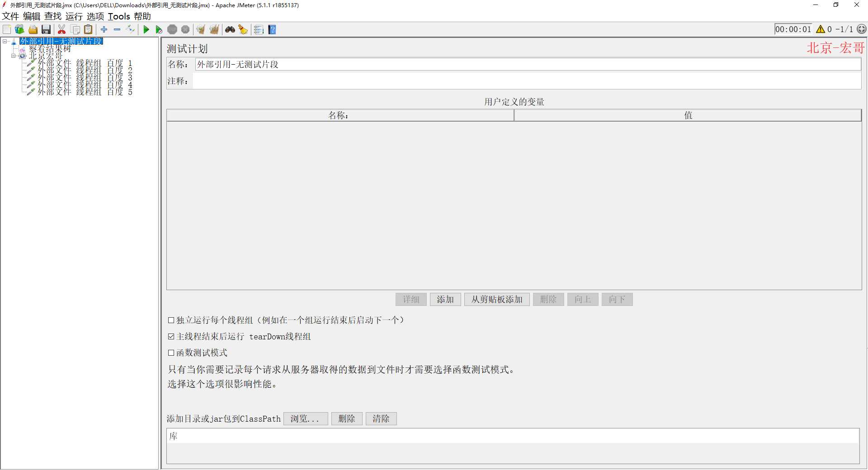Image resolution: width=868 pixels, height=470 pixels.
Task: Open the 文件 menu
Action: click(10, 16)
